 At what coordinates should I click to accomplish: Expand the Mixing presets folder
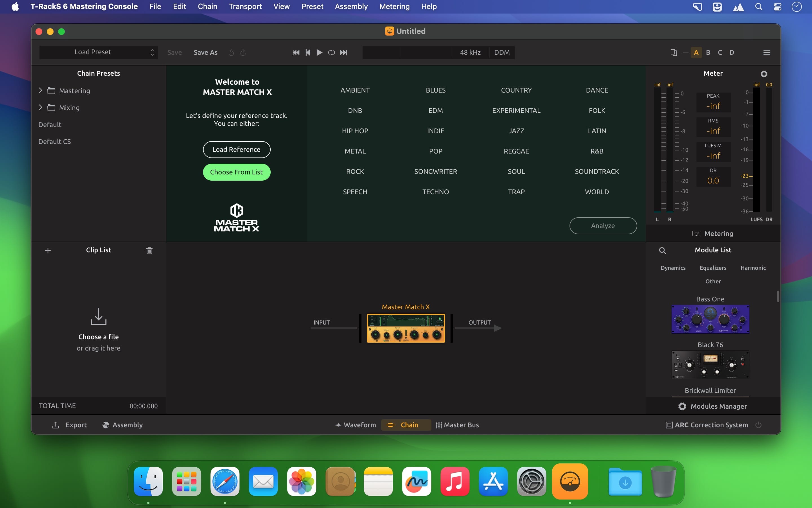[x=41, y=108]
